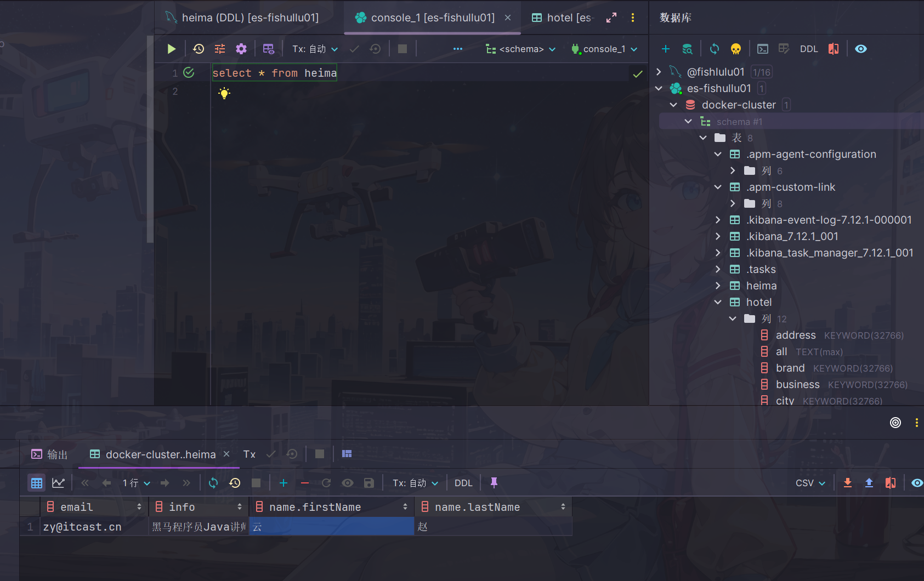
Task: Click into the SQL editor line with select statement
Action: tap(274, 73)
